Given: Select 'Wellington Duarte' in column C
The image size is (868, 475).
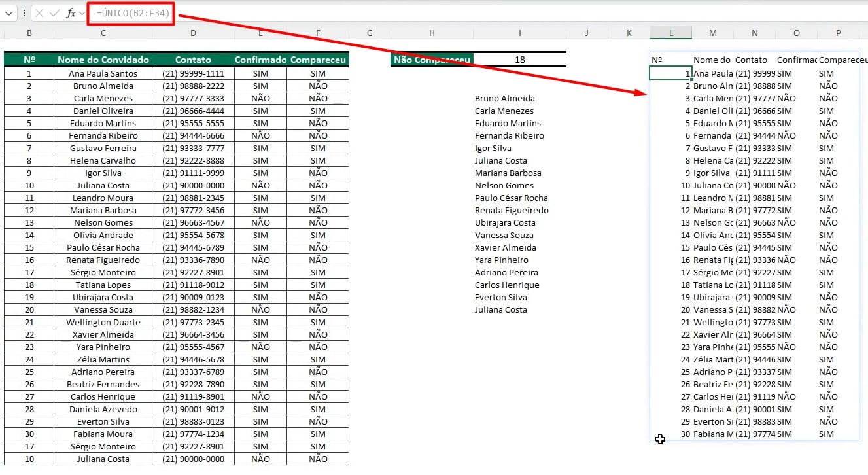Looking at the screenshot, I should coord(103,323).
